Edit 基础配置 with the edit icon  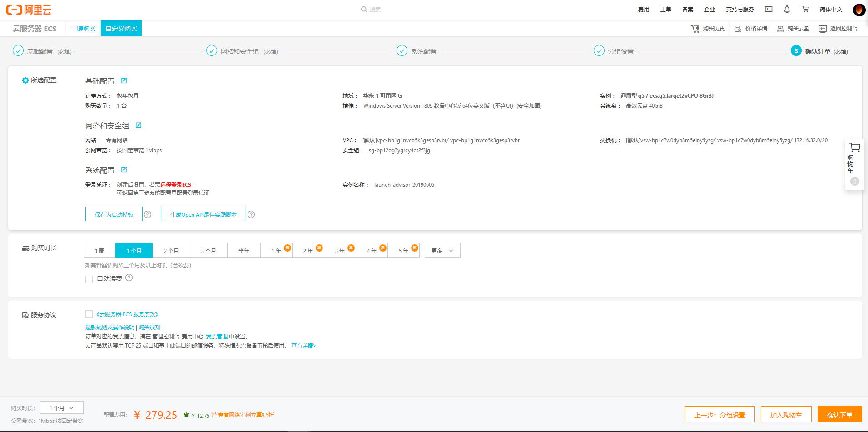point(124,80)
